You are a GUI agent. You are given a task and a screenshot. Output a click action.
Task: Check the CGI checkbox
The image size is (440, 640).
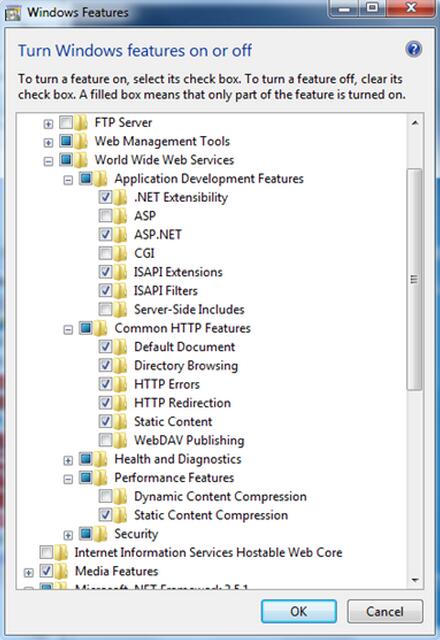(106, 253)
